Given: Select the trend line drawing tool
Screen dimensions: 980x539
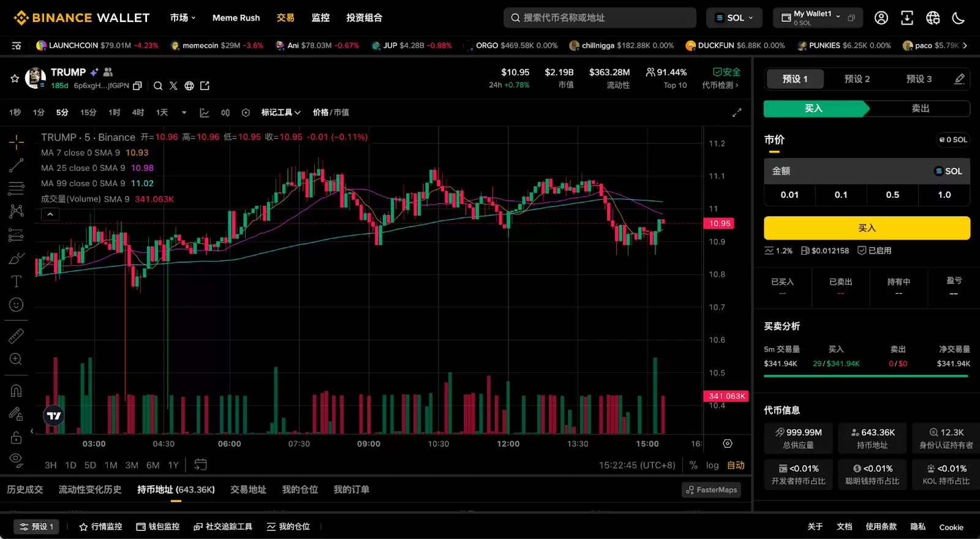Looking at the screenshot, I should (17, 165).
